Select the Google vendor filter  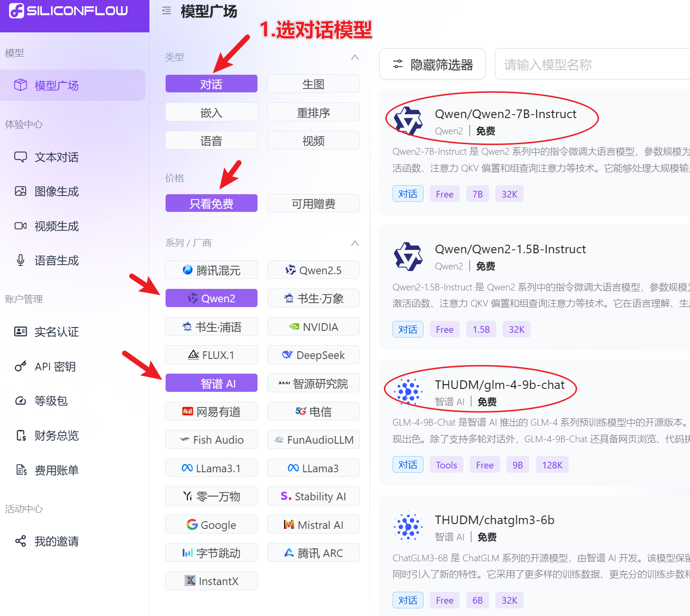pyautogui.click(x=211, y=525)
